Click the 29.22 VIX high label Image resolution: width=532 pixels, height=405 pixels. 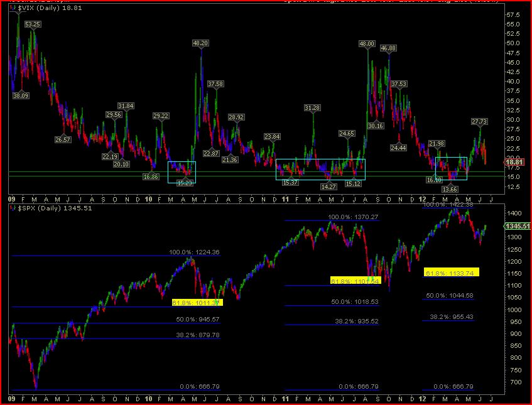161,116
